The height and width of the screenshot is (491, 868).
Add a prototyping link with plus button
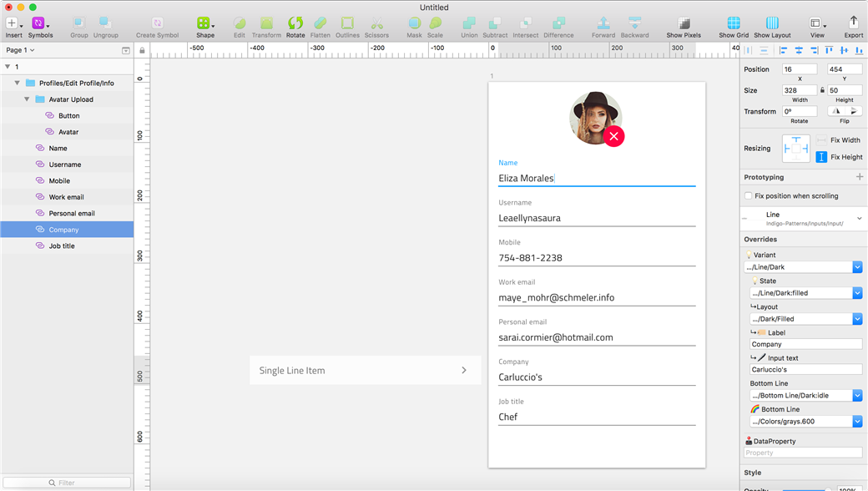(859, 177)
